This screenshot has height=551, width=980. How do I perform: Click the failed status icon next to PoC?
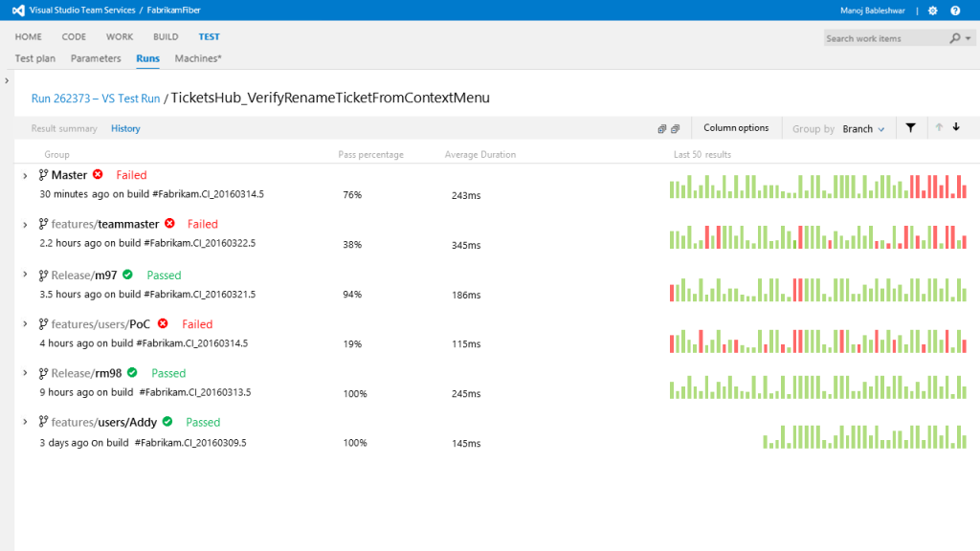163,323
